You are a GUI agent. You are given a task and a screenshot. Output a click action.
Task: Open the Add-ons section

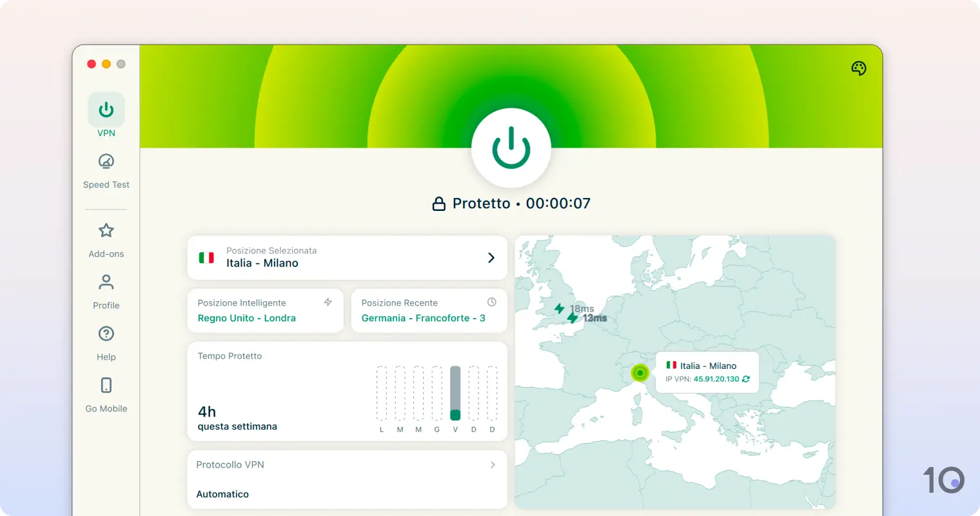point(106,237)
